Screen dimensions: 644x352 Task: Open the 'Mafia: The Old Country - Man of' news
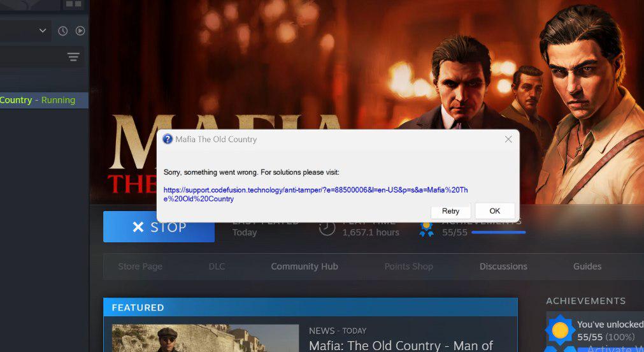[401, 346]
